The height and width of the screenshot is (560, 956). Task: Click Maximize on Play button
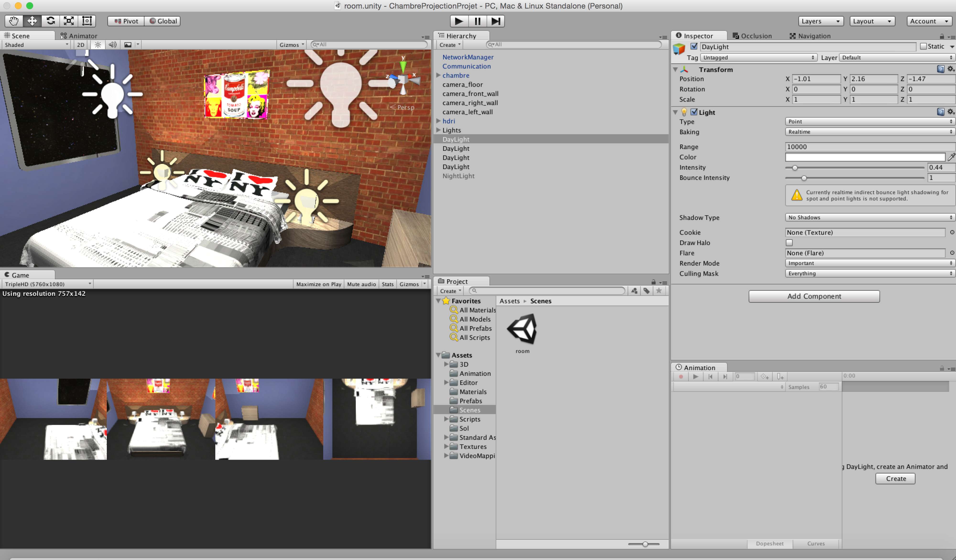(318, 284)
